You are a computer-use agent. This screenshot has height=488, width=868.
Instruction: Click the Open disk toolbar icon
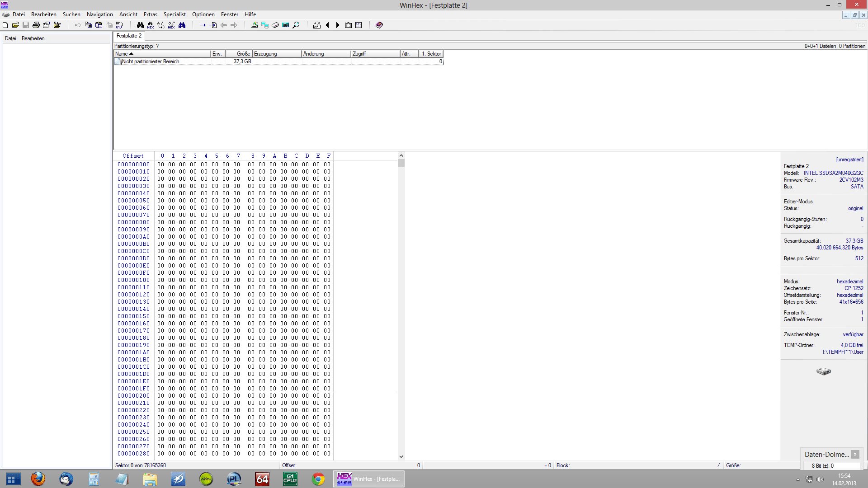tap(255, 25)
